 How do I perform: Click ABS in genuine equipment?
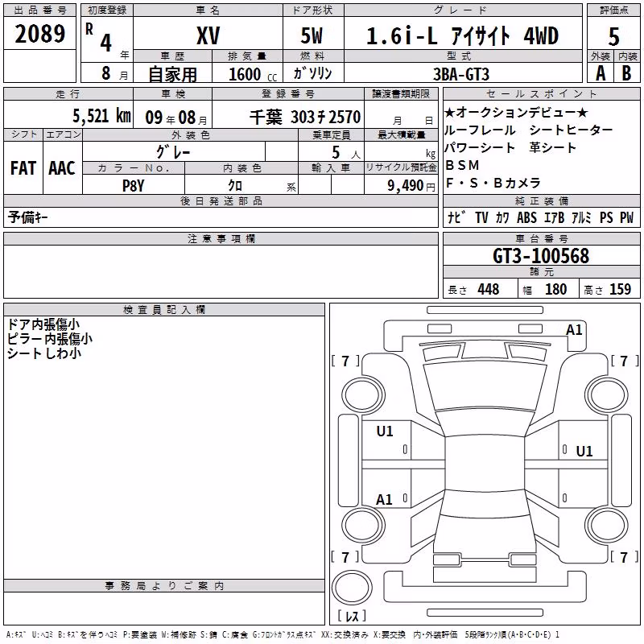(526, 217)
